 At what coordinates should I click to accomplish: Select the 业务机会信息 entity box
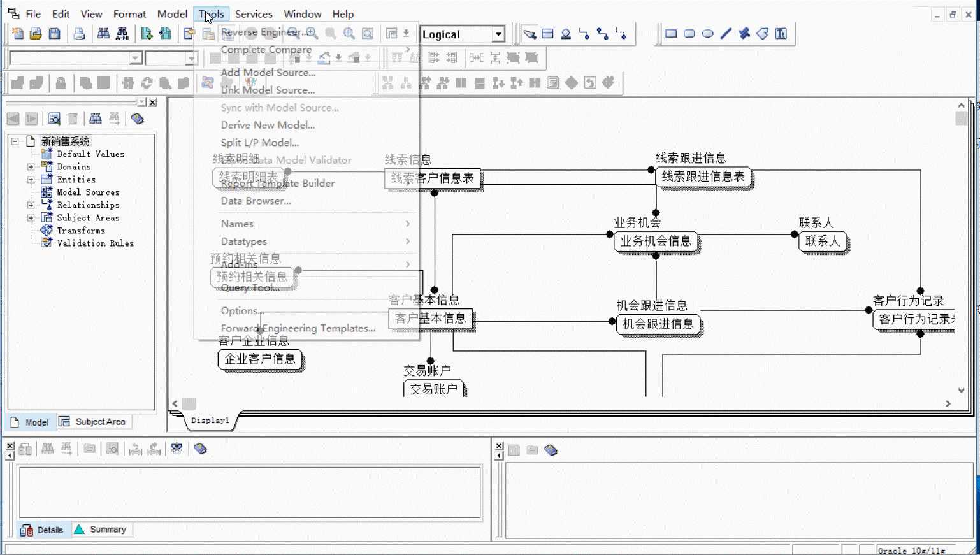point(656,241)
